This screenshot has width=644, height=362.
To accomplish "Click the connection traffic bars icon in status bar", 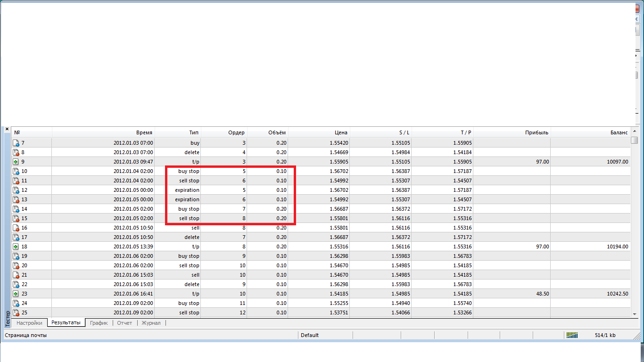I will click(572, 335).
